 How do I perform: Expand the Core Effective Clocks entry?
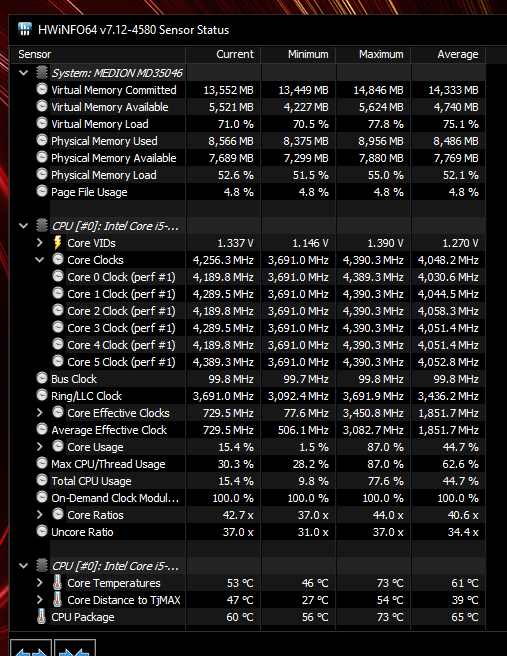40,413
